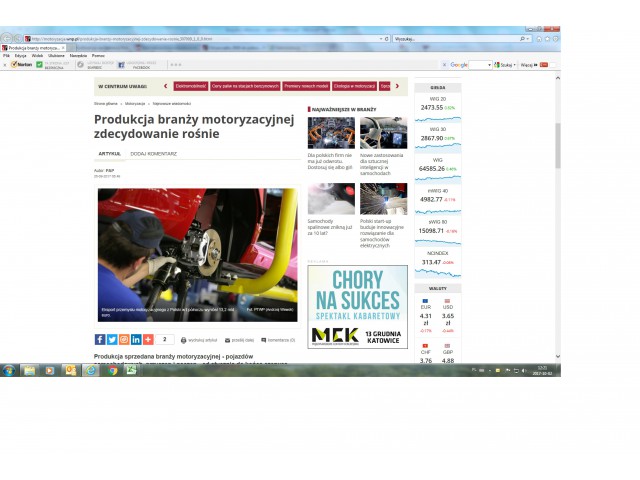Open the address bar dropdown arrow
Viewport: 640px width, 480px height.
(x=381, y=39)
